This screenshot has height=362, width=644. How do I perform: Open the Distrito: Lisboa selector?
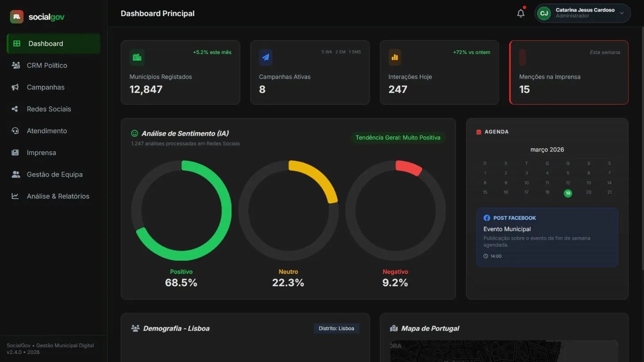tap(336, 328)
